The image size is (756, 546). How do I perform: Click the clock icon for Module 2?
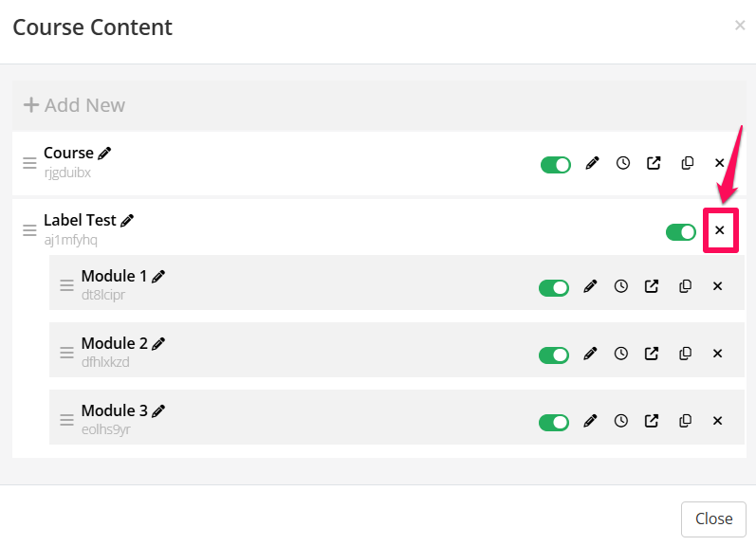(621, 354)
